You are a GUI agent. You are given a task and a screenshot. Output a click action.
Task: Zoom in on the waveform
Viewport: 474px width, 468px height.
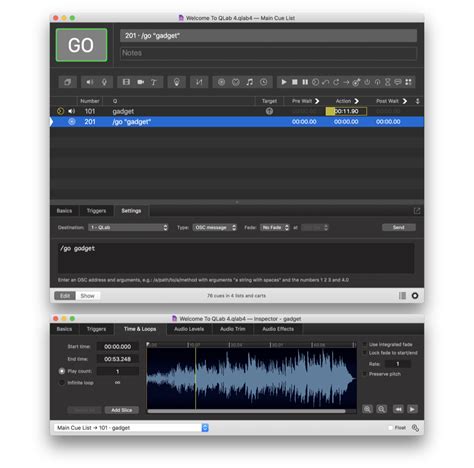click(x=367, y=409)
